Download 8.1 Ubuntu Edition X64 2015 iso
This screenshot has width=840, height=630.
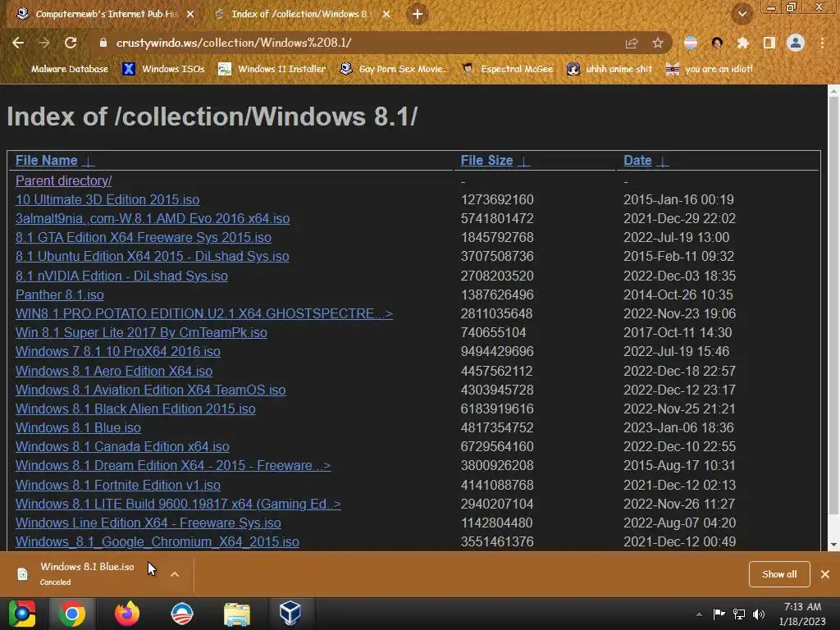(x=152, y=256)
